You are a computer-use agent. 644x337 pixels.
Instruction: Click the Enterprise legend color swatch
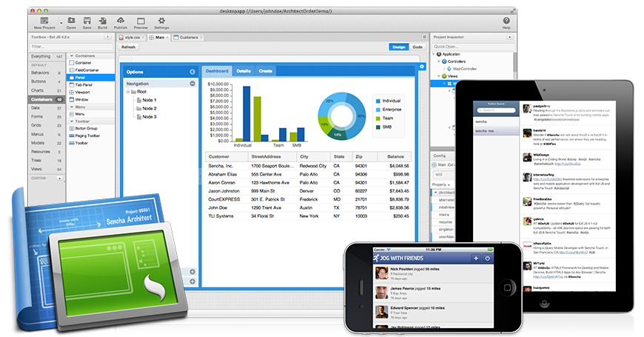378,110
